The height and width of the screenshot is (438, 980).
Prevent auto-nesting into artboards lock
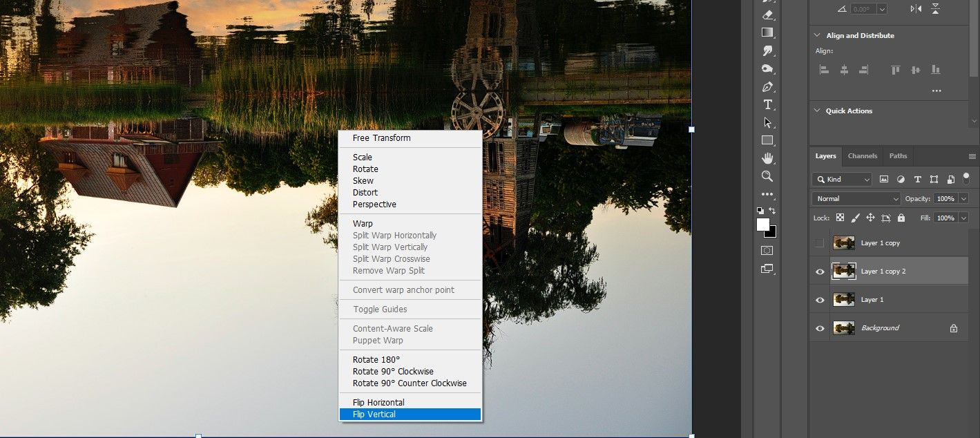point(886,218)
